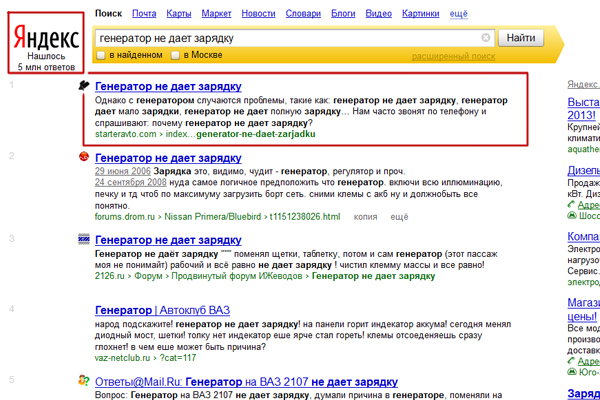Click the 'Нашлось 5 млн ответов' text
Image resolution: width=600 pixels, height=400 pixels.
click(x=46, y=62)
